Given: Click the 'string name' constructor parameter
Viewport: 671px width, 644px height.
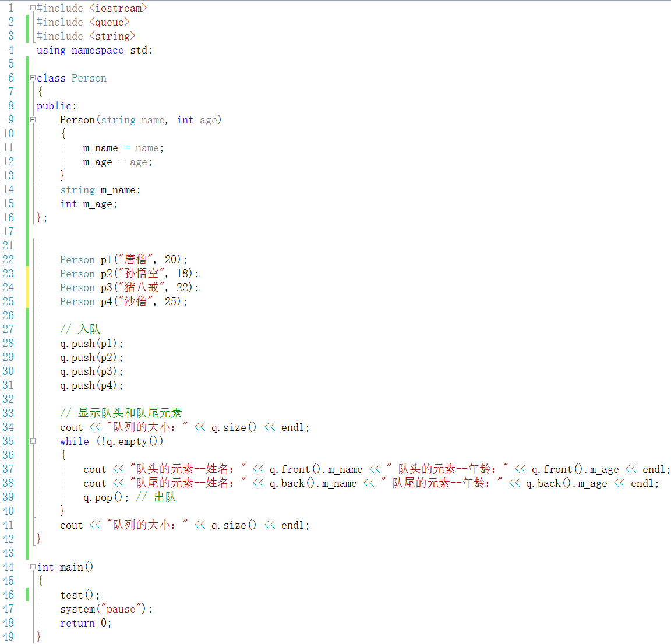Looking at the screenshot, I should pyautogui.click(x=133, y=121).
